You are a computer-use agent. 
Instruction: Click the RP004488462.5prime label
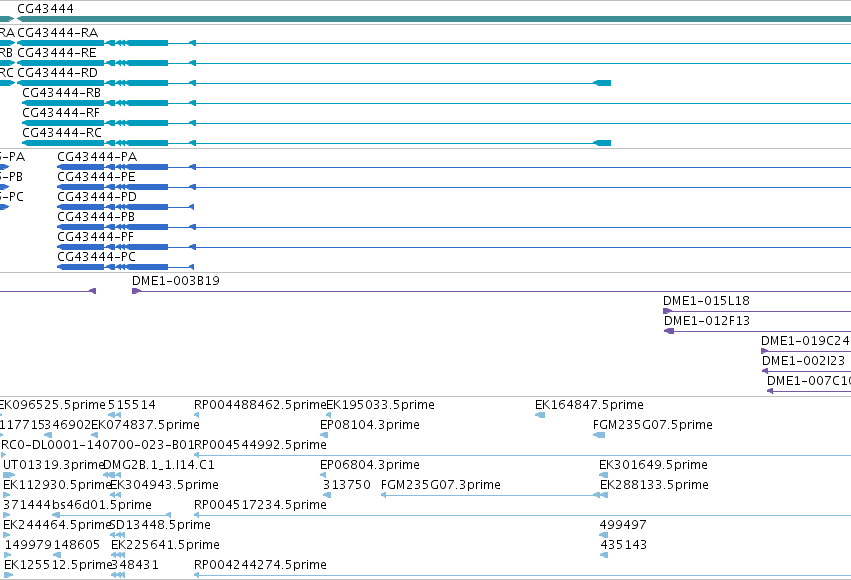pos(260,405)
